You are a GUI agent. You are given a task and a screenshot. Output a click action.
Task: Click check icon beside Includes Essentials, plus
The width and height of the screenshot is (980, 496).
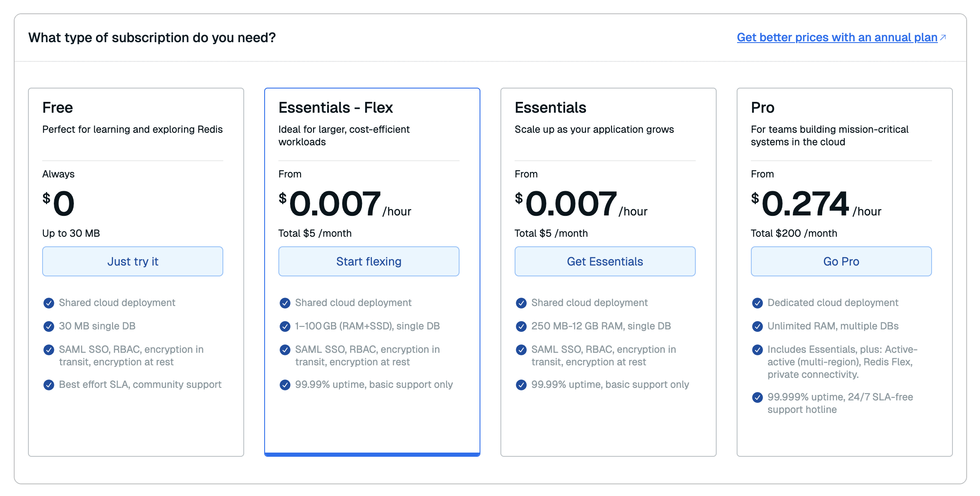coord(758,350)
